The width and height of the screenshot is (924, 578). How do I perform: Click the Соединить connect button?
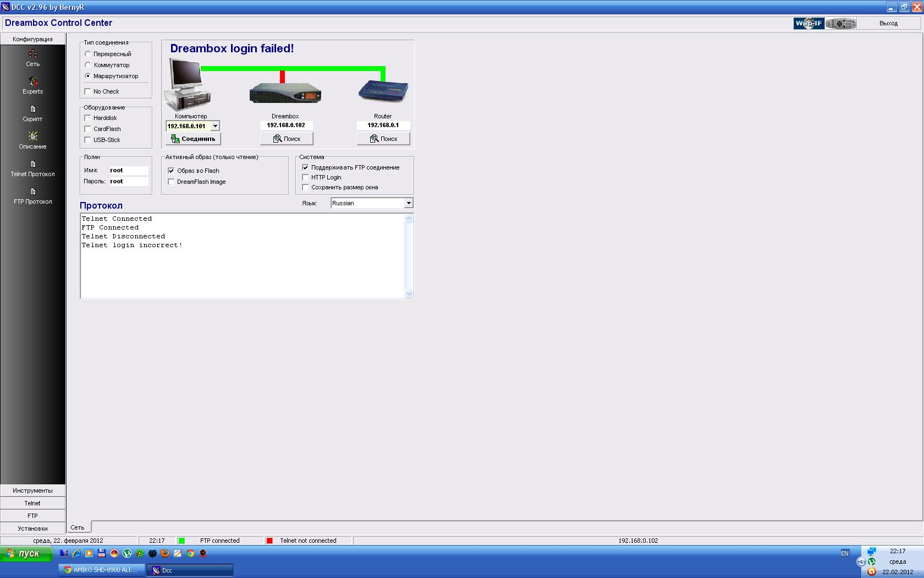[193, 139]
